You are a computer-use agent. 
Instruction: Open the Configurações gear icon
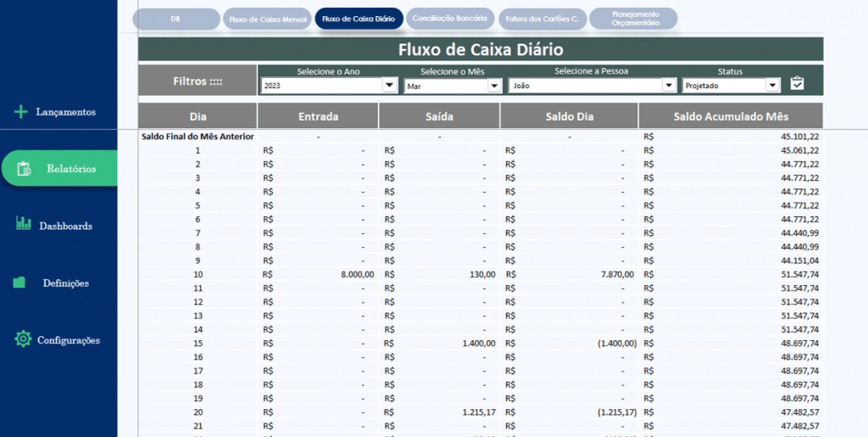[23, 339]
